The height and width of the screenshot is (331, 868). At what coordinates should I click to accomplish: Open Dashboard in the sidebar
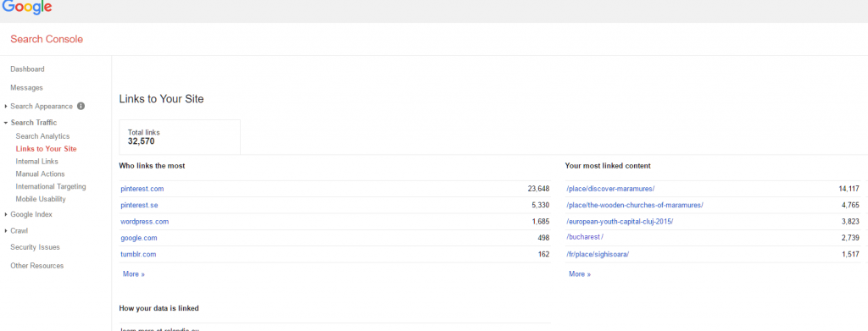click(x=27, y=69)
